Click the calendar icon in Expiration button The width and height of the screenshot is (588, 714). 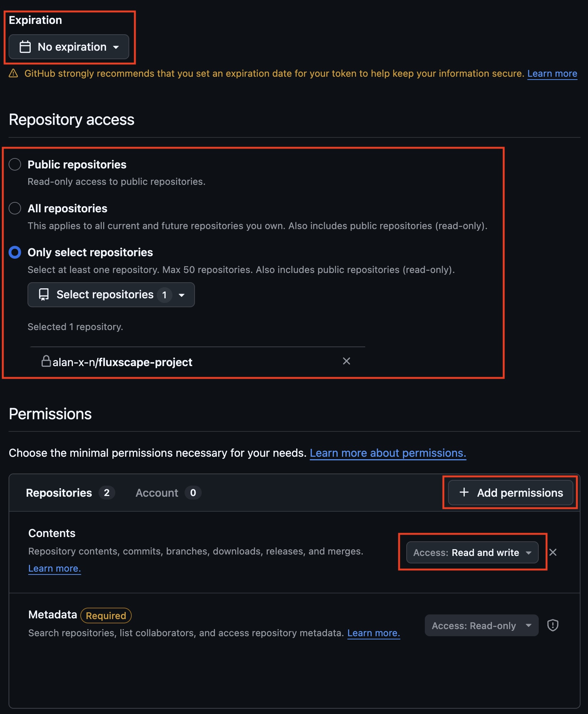click(25, 47)
